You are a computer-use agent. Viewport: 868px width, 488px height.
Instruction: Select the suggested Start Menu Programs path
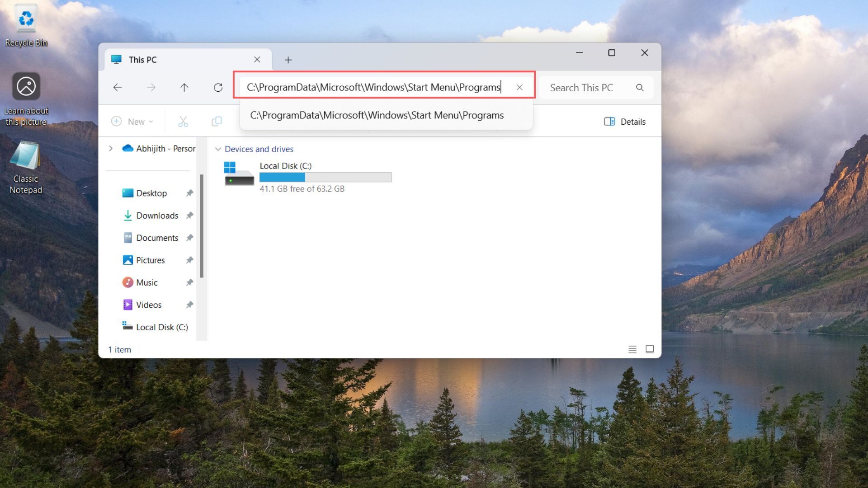[x=376, y=115]
